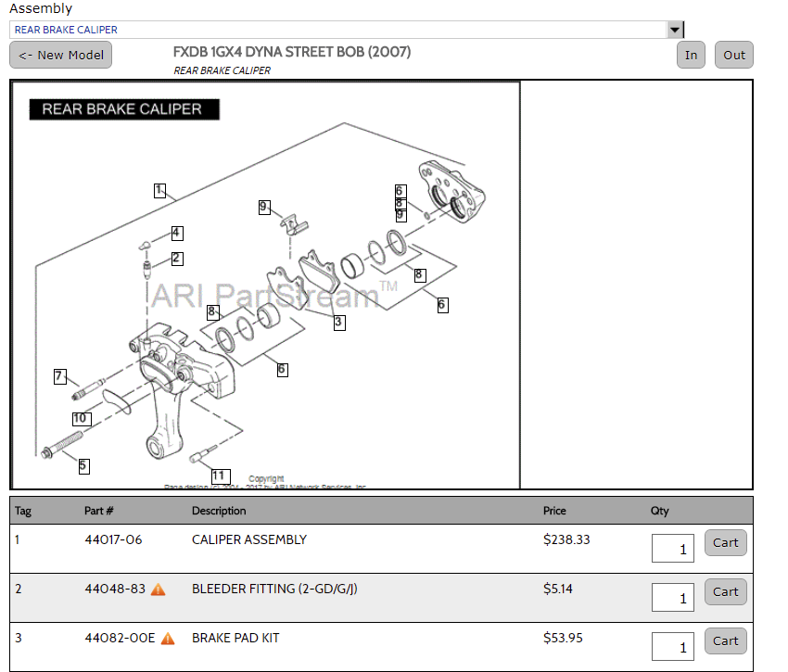
Task: Select tag 4 callout in the diagram
Action: 176,233
